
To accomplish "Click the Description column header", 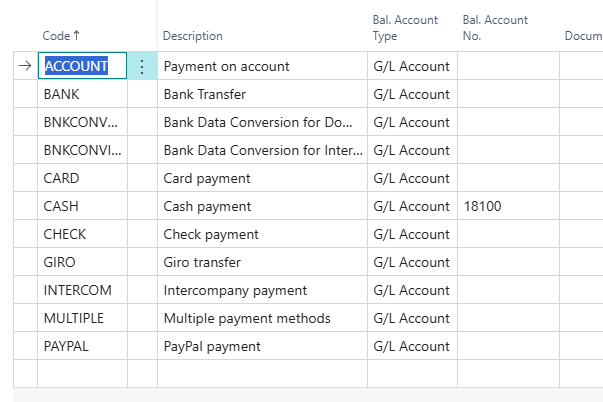I will click(x=193, y=36).
